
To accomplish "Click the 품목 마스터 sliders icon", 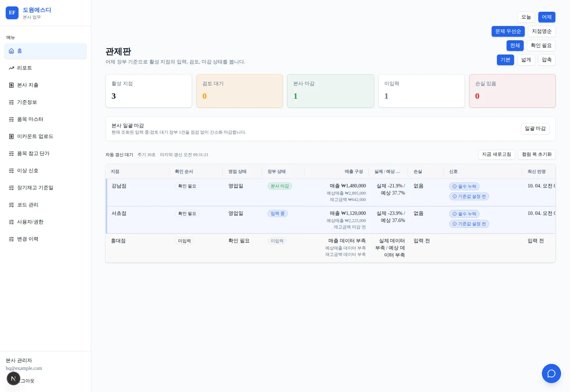I will (x=11, y=119).
